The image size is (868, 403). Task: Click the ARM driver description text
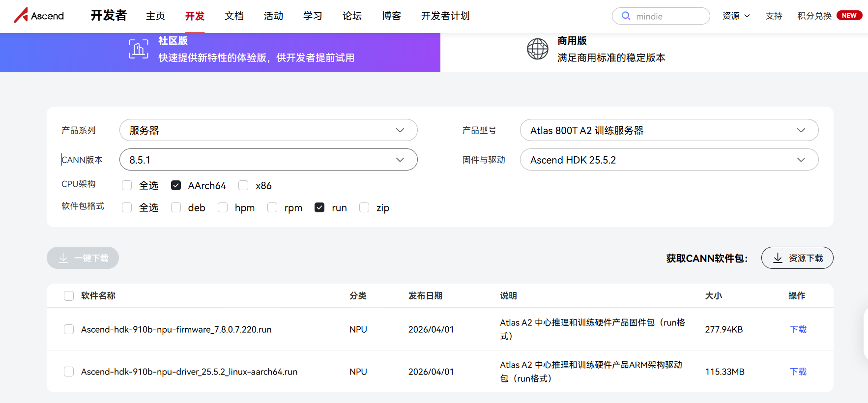point(591,372)
